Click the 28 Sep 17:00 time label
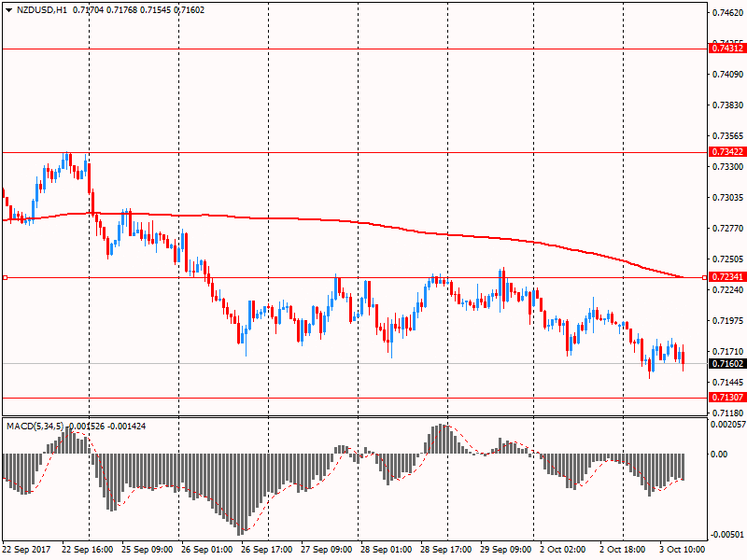This screenshot has width=747, height=560. pos(446,549)
